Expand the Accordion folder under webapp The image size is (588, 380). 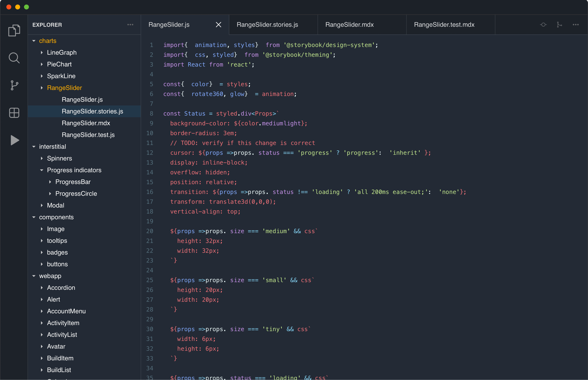click(x=42, y=288)
